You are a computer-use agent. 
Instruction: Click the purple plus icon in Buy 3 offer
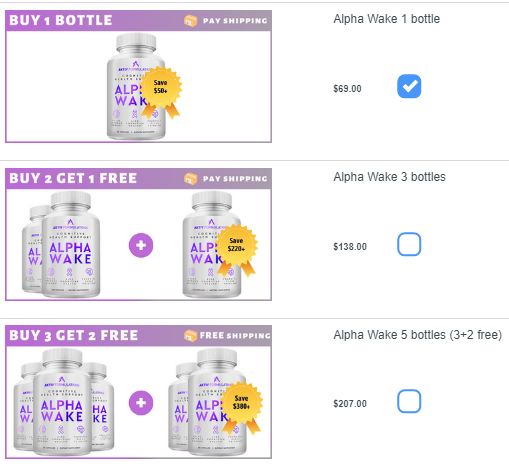[141, 403]
